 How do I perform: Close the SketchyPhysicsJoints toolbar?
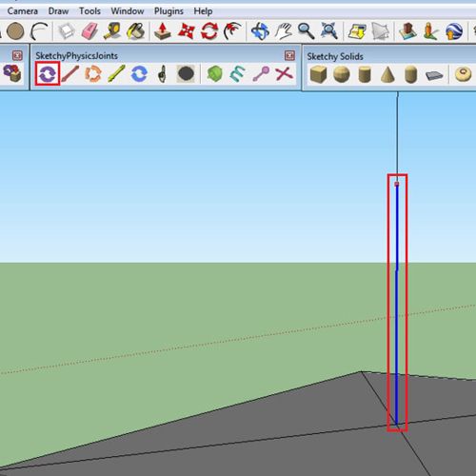[289, 55]
